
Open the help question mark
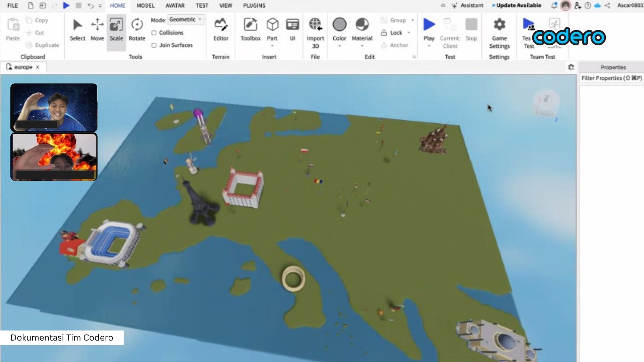(x=588, y=6)
